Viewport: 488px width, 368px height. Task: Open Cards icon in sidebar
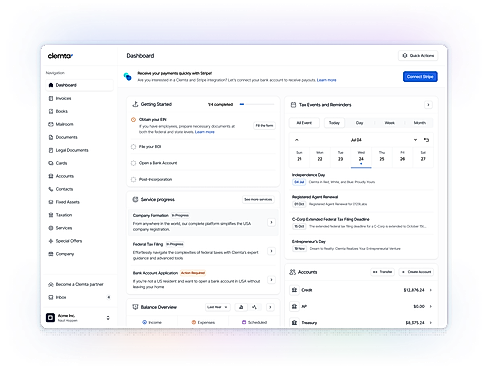pos(51,163)
